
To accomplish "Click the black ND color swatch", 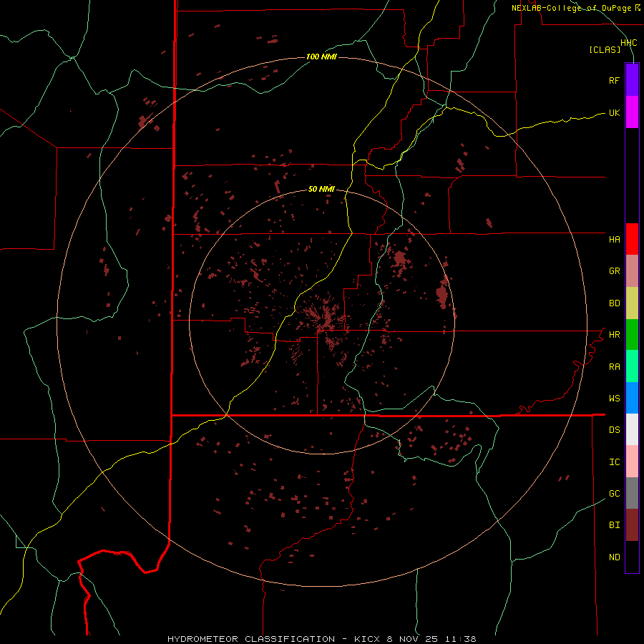I will point(632,557).
